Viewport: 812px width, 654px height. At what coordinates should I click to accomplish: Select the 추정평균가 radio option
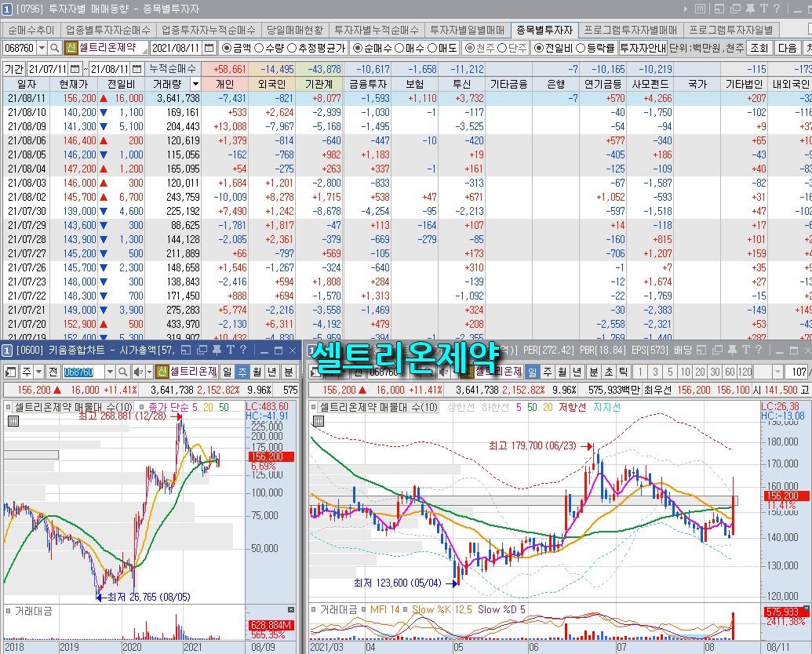[292, 48]
